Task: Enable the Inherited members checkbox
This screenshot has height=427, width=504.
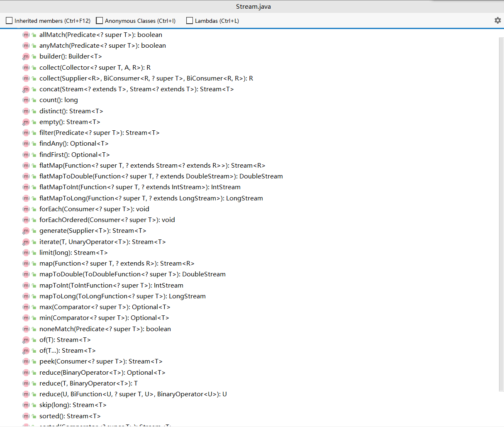Action: [x=9, y=20]
